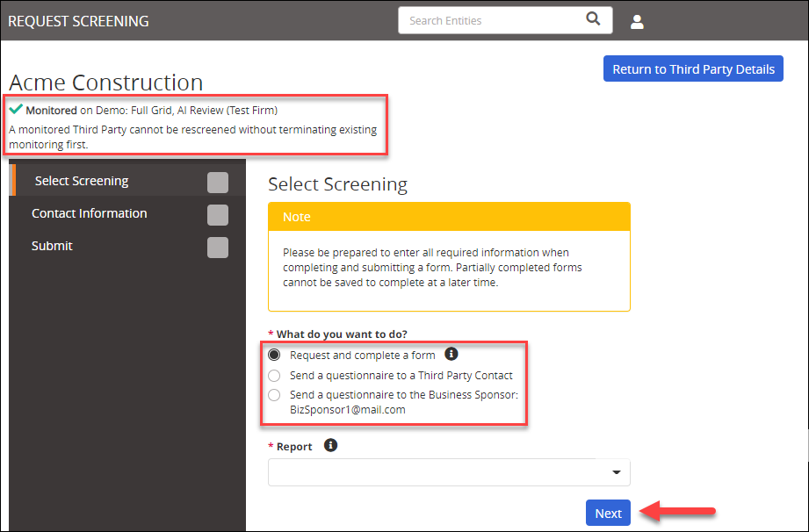Expand the Report dropdown arrow
Screen dimensions: 809x532
[x=615, y=472]
